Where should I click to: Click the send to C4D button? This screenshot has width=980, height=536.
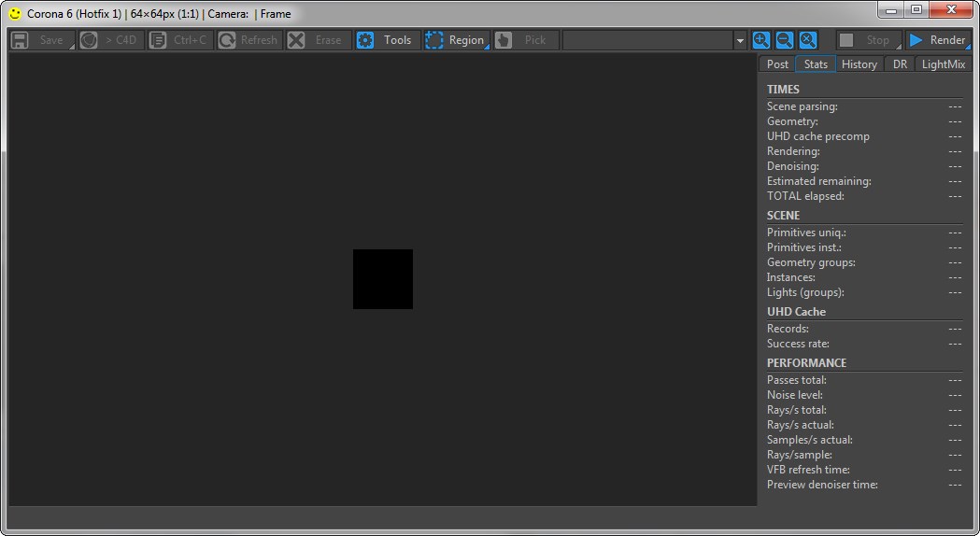click(x=111, y=40)
